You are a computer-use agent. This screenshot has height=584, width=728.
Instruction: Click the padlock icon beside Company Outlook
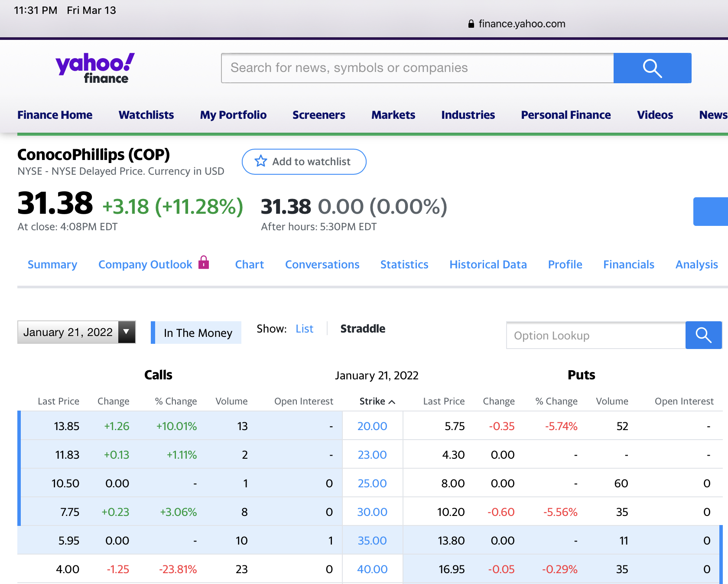[x=204, y=263]
